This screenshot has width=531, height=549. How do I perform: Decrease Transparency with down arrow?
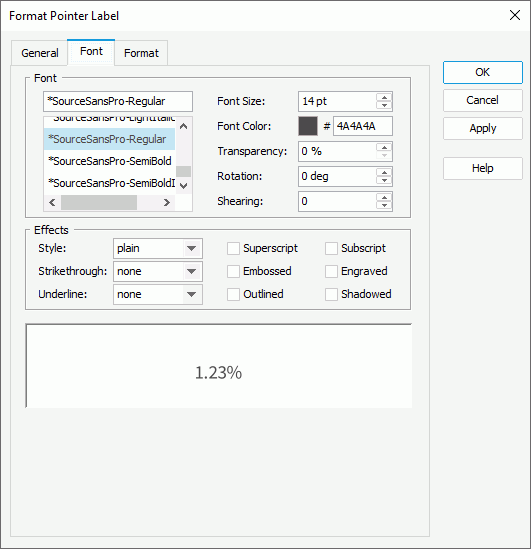(x=384, y=155)
